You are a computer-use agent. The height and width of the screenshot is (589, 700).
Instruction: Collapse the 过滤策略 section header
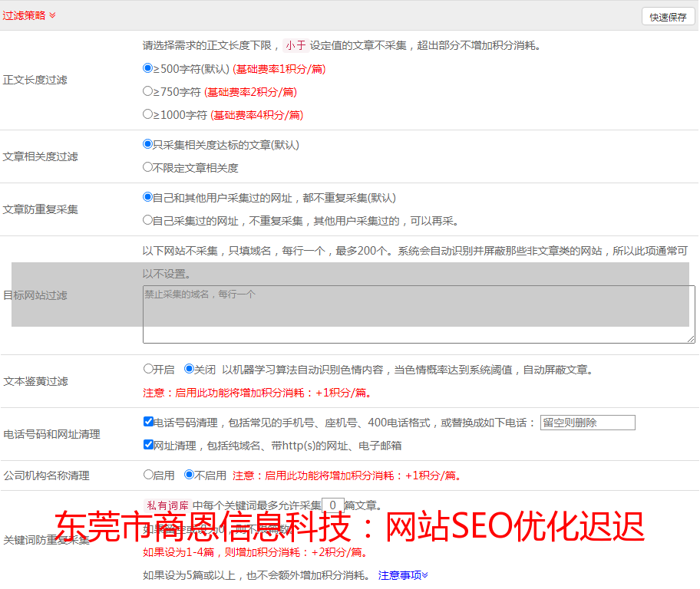29,15
